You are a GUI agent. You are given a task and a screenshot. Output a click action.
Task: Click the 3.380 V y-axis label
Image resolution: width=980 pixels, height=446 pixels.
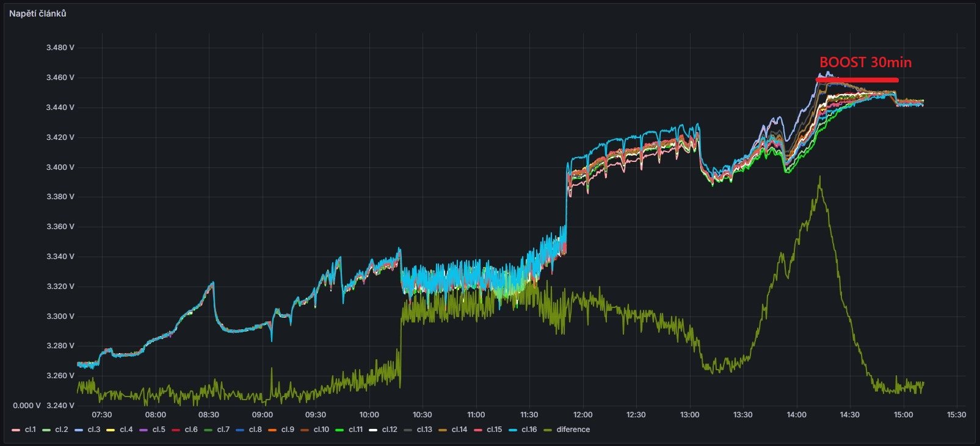pyautogui.click(x=60, y=197)
